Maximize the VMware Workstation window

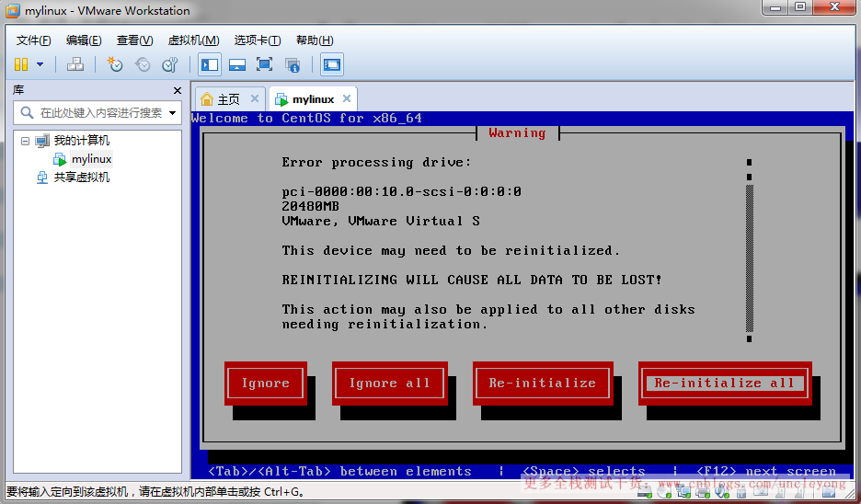(x=800, y=7)
